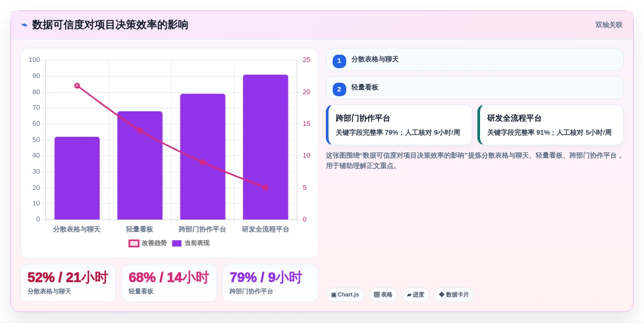
Task: Click the 双轴关联 label in header
Action: point(609,25)
